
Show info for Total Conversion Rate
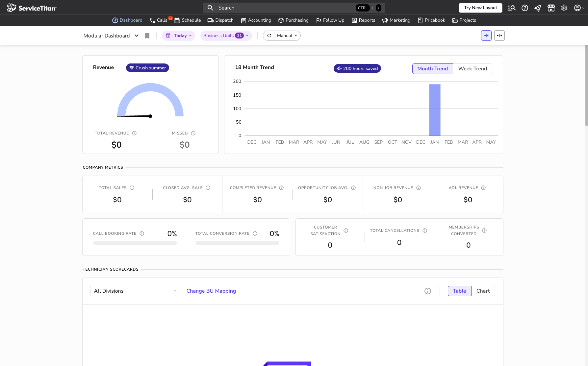click(x=255, y=233)
